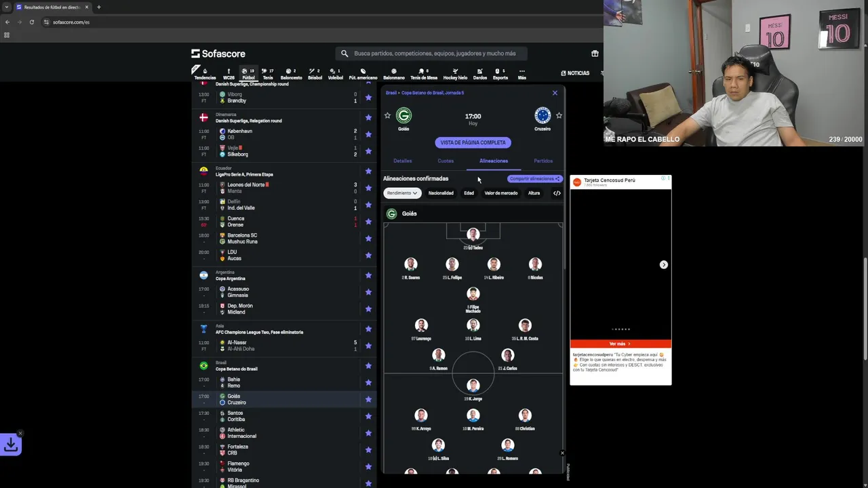Toggle star for AFC Champions League Two

click(x=368, y=329)
